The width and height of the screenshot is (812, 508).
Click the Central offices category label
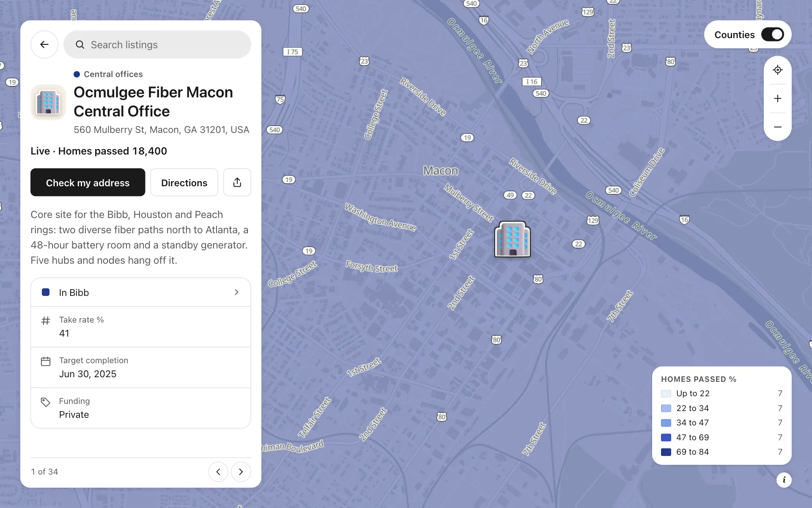click(113, 74)
